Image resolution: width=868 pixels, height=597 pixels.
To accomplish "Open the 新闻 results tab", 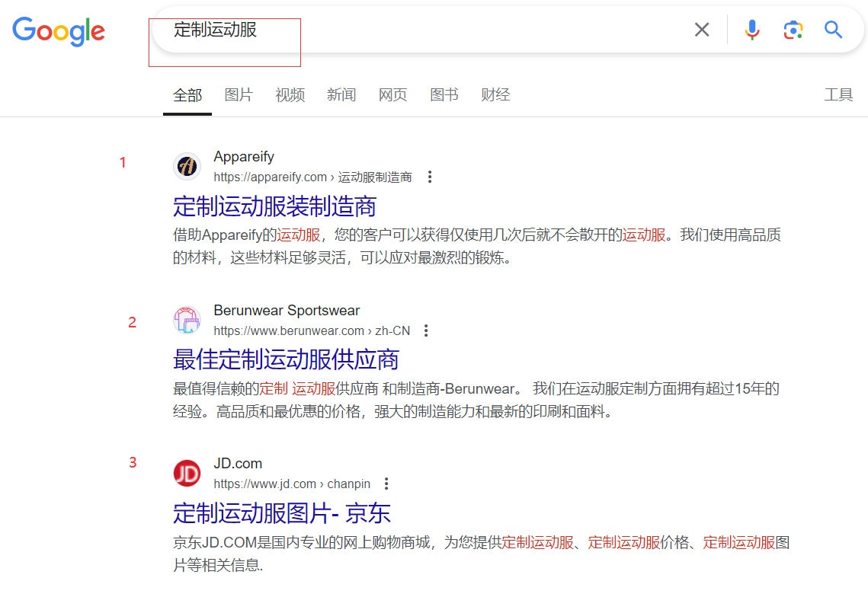I will click(x=341, y=94).
